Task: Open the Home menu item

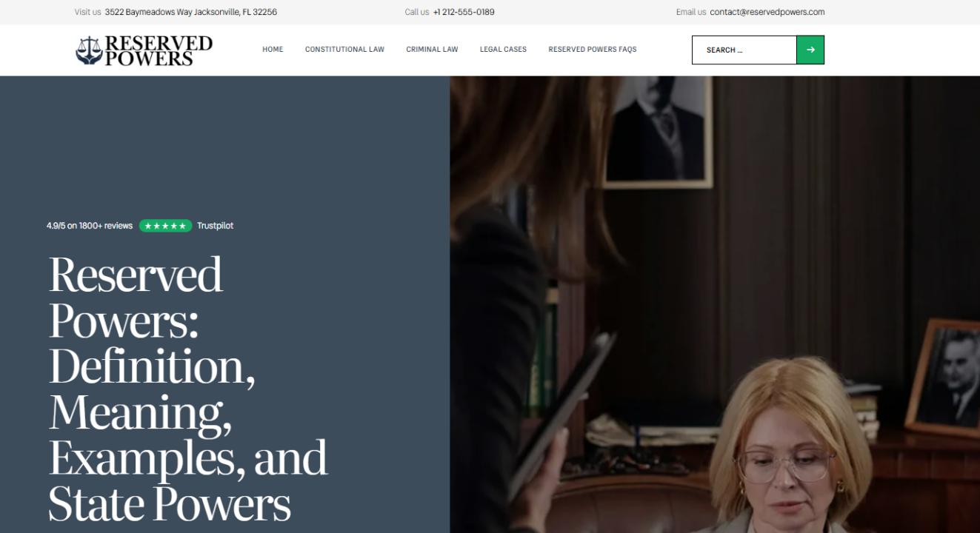Action: click(x=273, y=50)
